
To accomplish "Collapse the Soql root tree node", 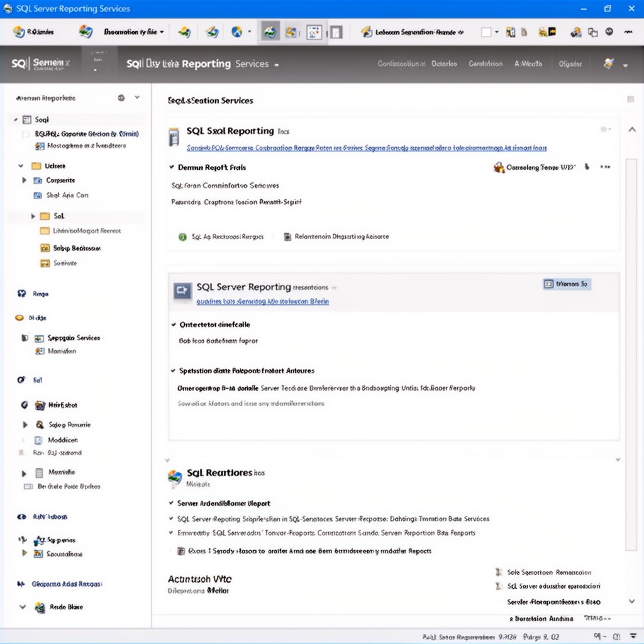I will pos(16,119).
